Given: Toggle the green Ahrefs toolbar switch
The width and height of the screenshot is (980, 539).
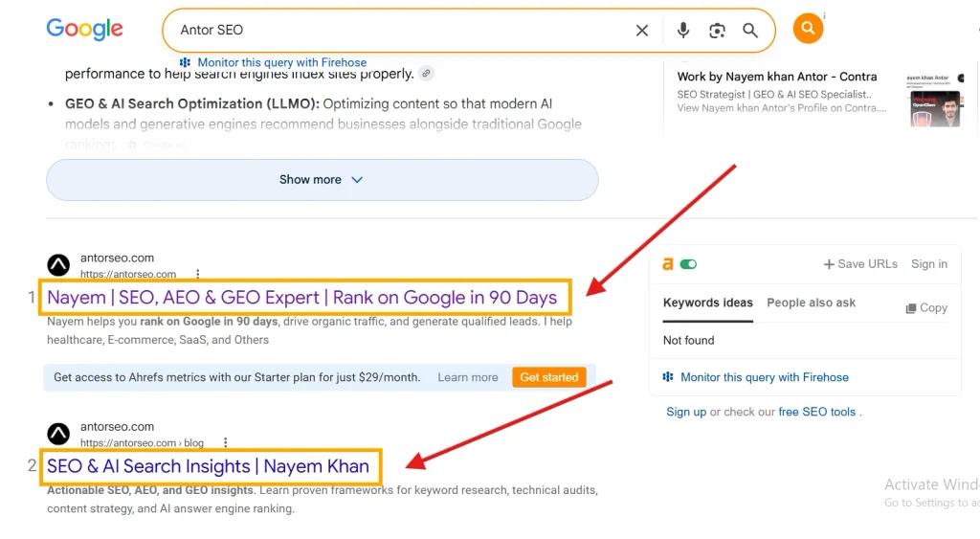Looking at the screenshot, I should click(688, 264).
